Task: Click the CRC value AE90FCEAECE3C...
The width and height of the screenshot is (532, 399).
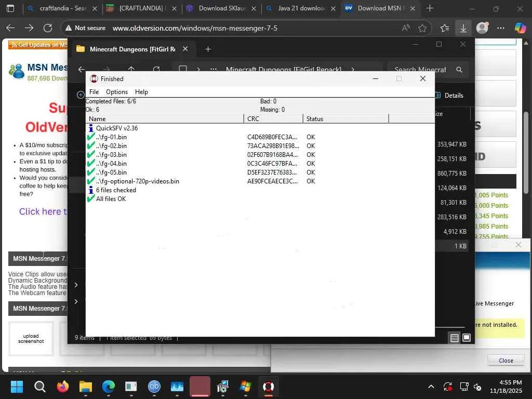Action: [272, 181]
